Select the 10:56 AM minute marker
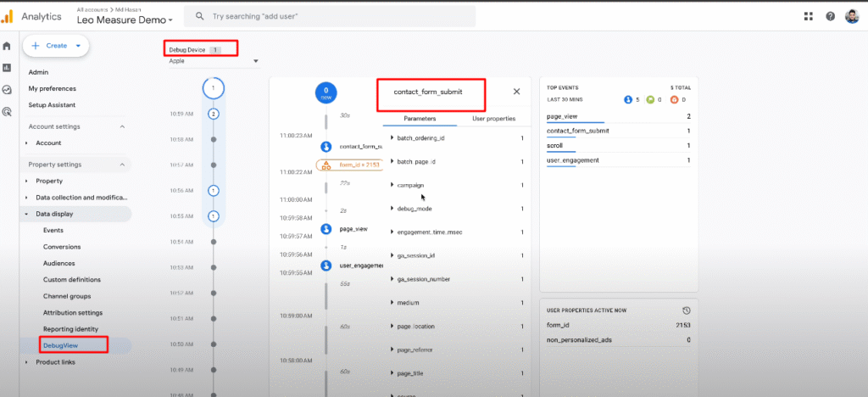 pos(214,191)
